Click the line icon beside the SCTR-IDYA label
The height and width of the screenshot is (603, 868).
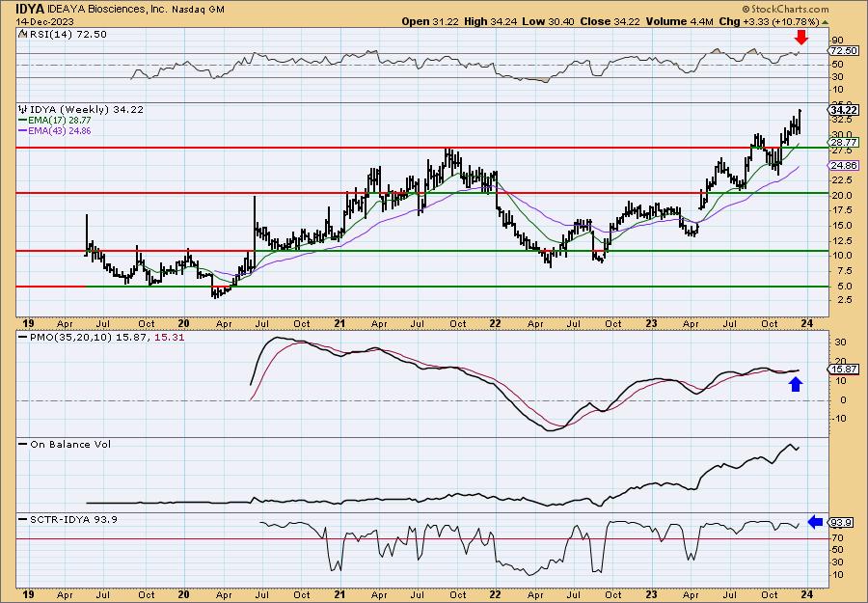[x=23, y=519]
